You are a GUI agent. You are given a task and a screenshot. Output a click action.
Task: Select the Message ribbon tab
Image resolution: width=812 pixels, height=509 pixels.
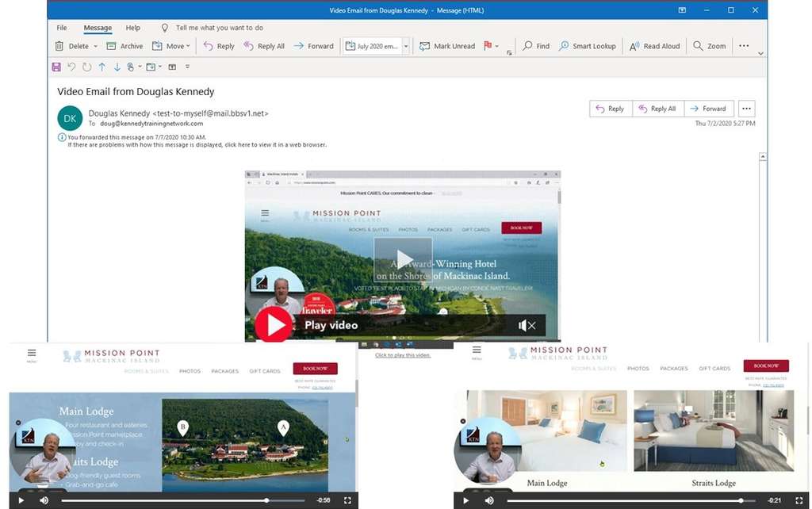point(98,28)
